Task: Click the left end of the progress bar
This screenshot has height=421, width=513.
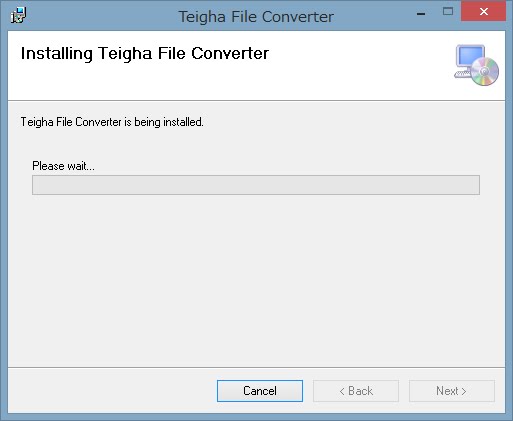Action: point(37,185)
